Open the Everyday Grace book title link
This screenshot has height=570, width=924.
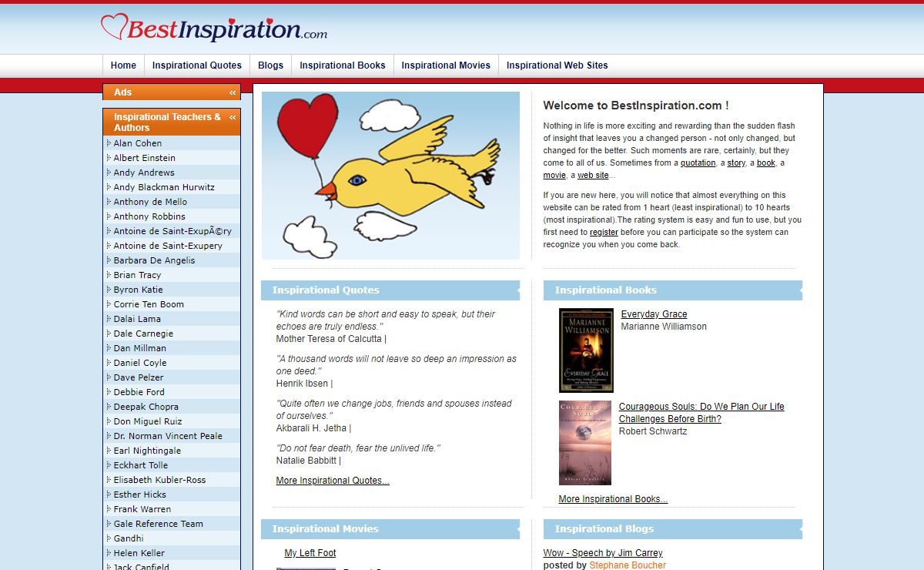654,314
